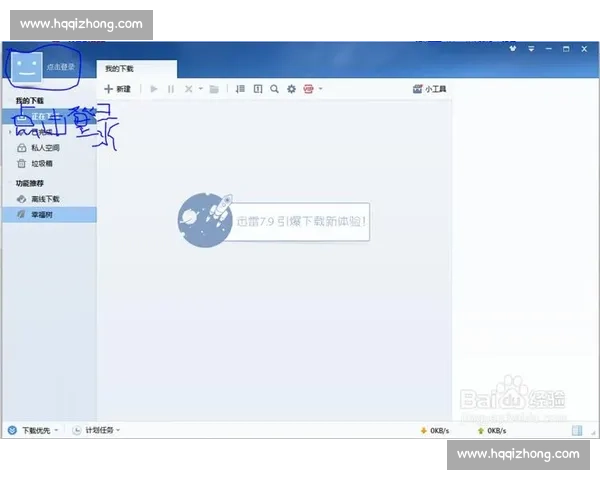Click the smiley user avatar

pos(26,67)
